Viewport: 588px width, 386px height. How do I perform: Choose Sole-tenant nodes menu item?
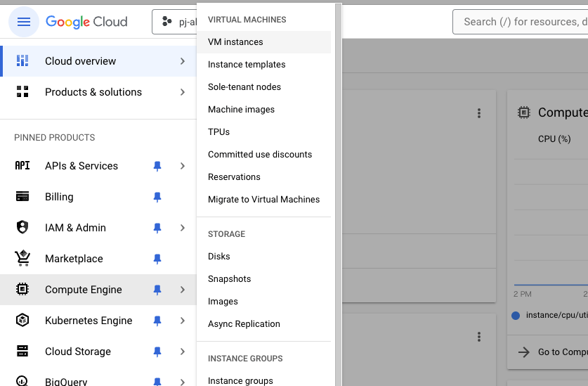click(x=263, y=87)
